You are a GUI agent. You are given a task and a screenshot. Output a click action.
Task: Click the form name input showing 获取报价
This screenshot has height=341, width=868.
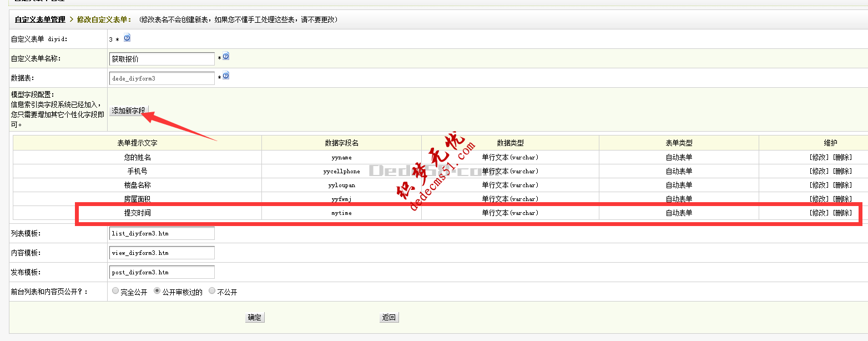(x=161, y=58)
